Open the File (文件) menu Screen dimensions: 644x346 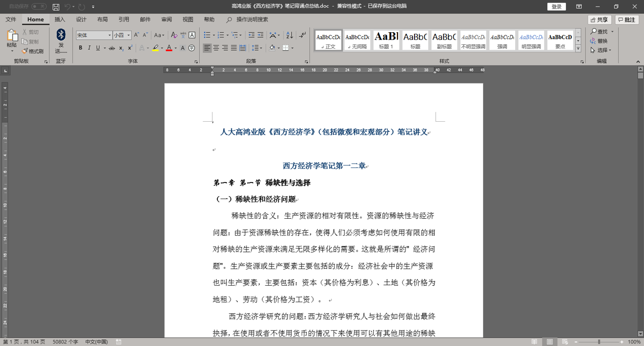point(11,20)
